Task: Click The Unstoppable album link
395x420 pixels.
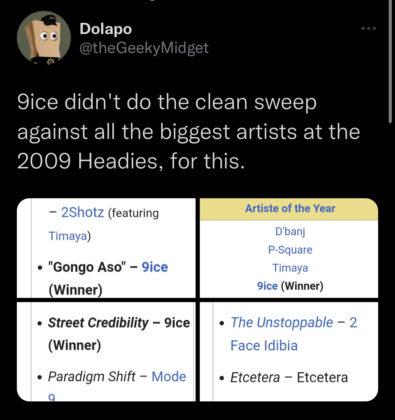Action: point(282,322)
